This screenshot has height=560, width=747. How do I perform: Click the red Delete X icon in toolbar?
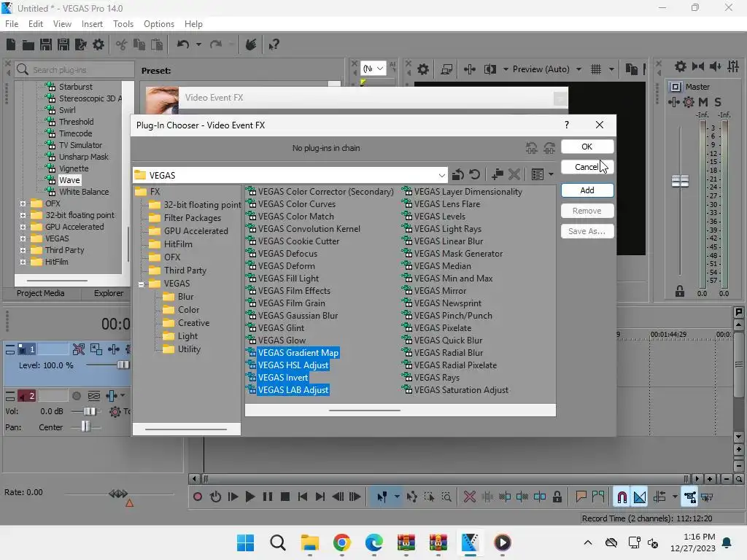point(470,497)
